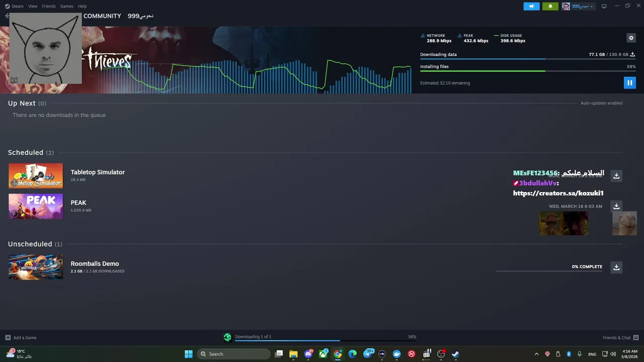Viewport: 644px width, 362px height.
Task: Click the bottom Downloading 1 of 1 progress bar
Action: pyautogui.click(x=326, y=340)
